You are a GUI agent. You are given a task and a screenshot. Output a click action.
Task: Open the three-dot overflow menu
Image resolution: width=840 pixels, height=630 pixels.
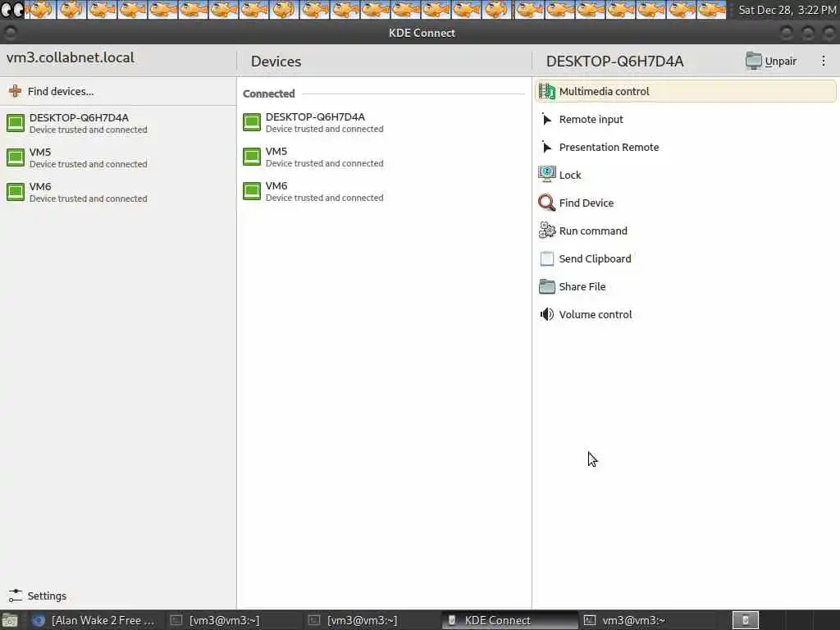(824, 61)
